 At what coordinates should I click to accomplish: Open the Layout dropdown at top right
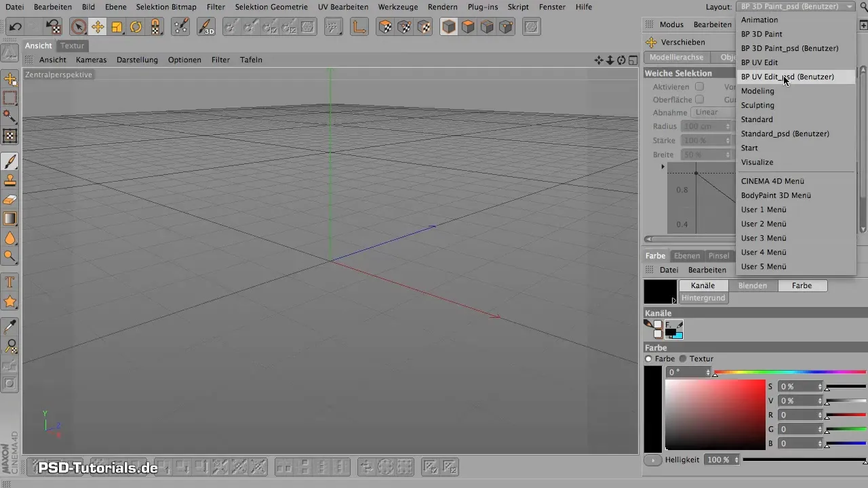[x=796, y=7]
